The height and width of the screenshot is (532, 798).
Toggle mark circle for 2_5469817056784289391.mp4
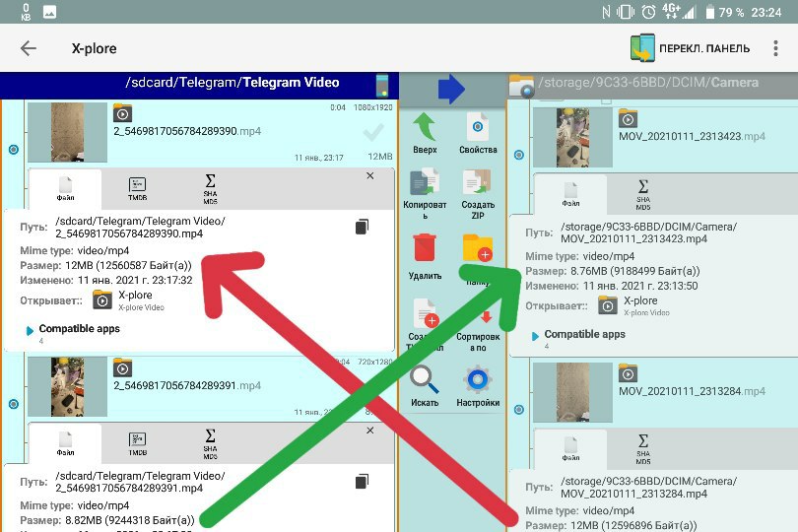[x=14, y=404]
